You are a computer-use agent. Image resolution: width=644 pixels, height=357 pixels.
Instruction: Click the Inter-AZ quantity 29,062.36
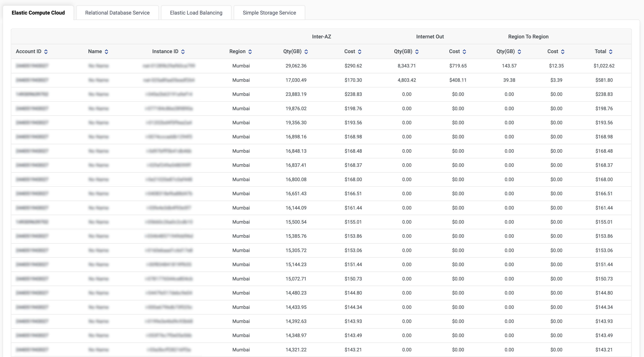coord(296,66)
